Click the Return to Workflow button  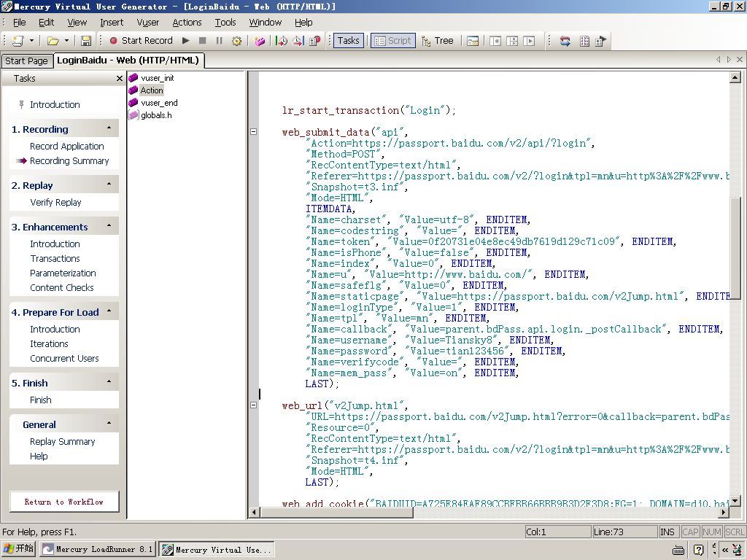click(64, 502)
